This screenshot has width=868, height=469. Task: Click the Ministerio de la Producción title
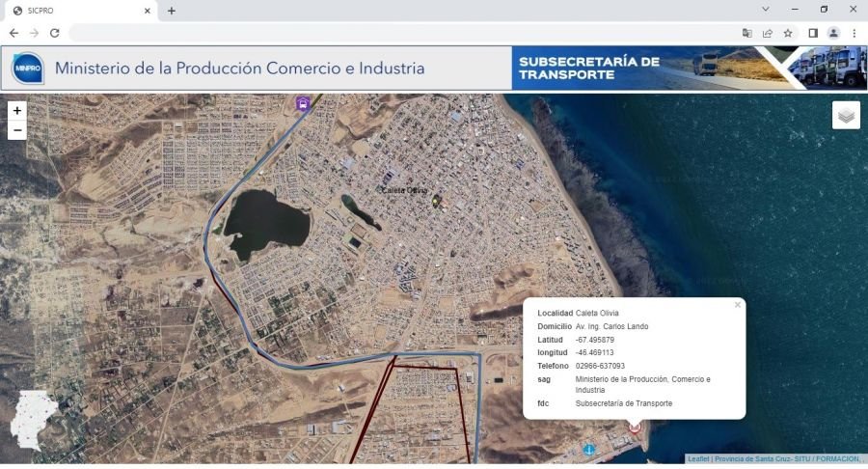point(240,69)
